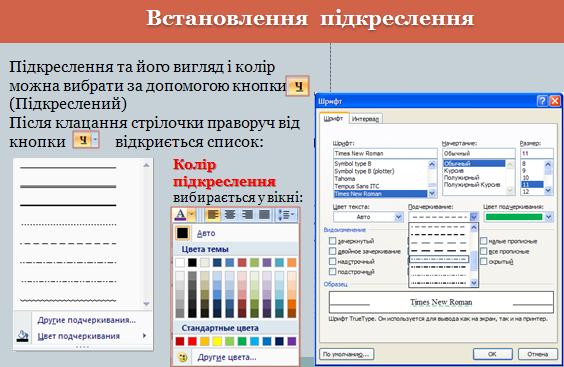Select the thin single underline style
This screenshot has width=564, height=367.
point(68,168)
